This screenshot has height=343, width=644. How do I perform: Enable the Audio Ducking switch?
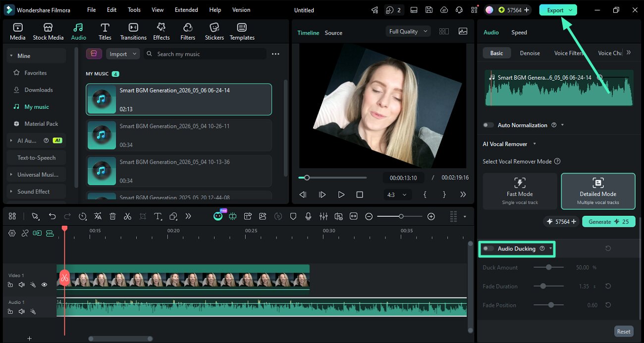[x=488, y=248]
